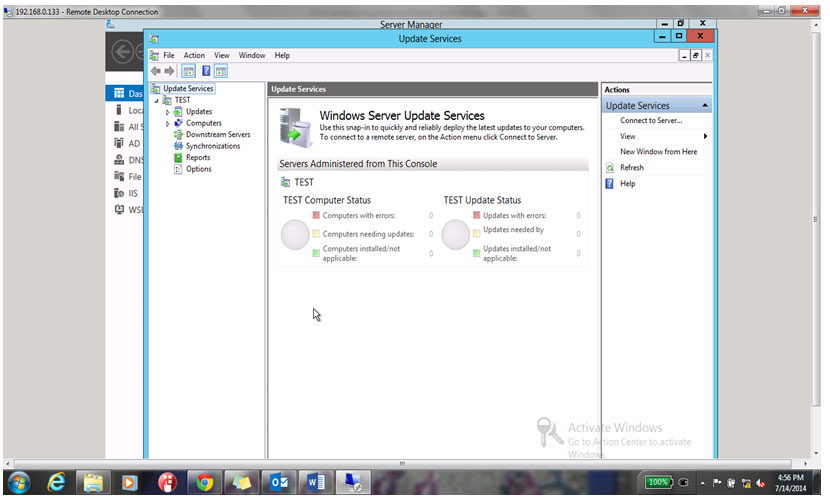Viewport: 830px width, 497px height.
Task: Open Synchronizations in console tree
Action: pos(213,146)
